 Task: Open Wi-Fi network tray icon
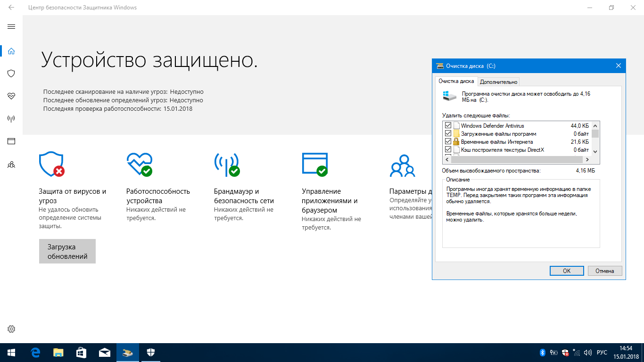tap(576, 353)
